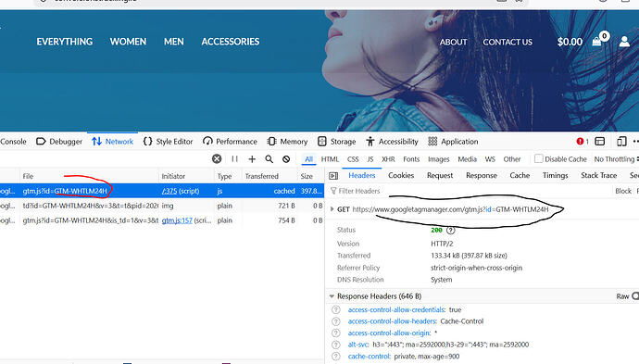Open the No Throttling dropdown
The height and width of the screenshot is (364, 639).
tap(616, 159)
